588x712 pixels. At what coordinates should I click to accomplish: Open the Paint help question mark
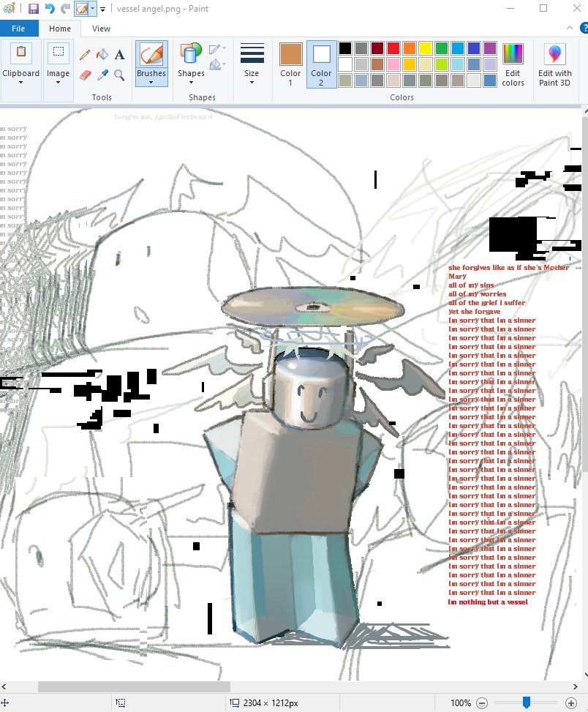[x=584, y=28]
